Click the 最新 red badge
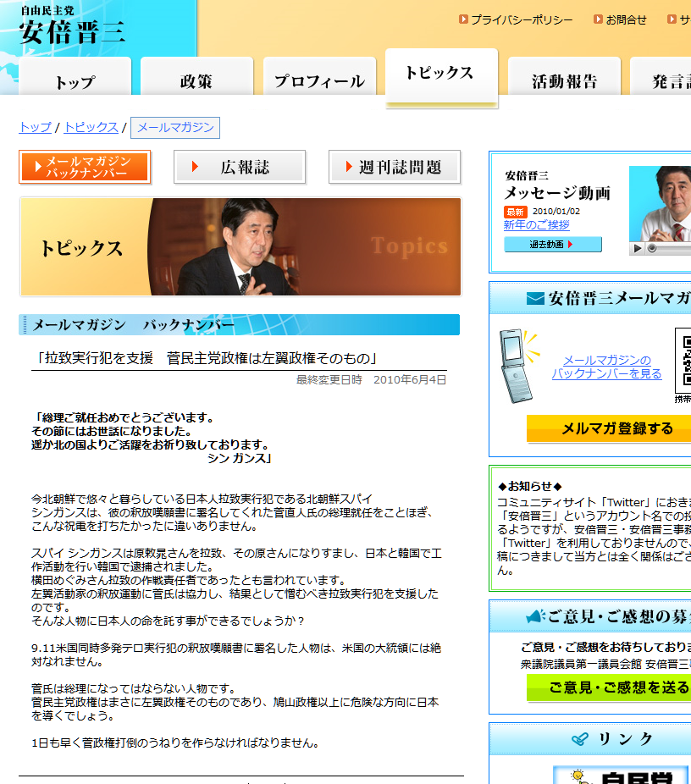 pyautogui.click(x=515, y=212)
